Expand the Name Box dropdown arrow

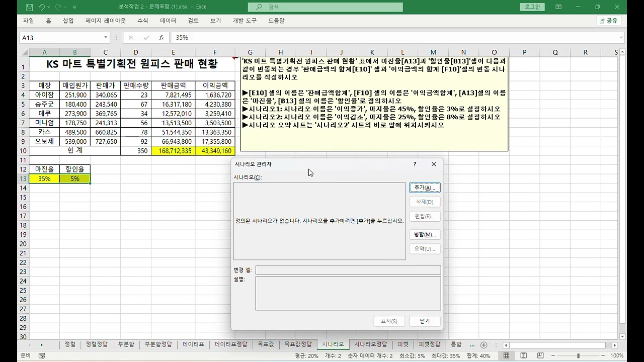click(106, 37)
